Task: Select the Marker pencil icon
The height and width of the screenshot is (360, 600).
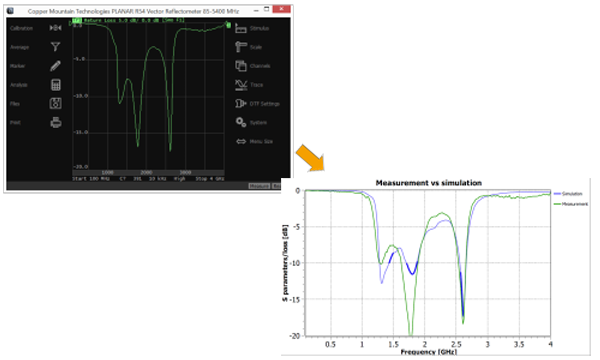Action: pyautogui.click(x=55, y=66)
